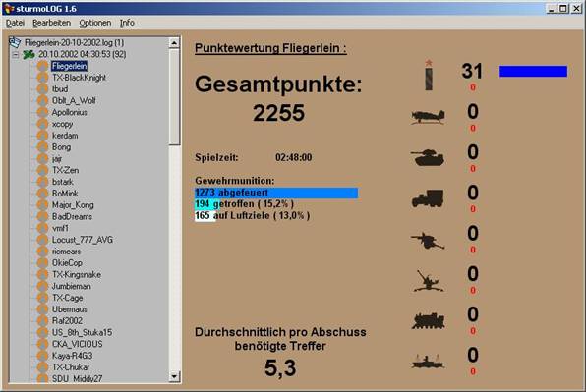Open the Optionen menu
The width and height of the screenshot is (586, 392).
95,23
